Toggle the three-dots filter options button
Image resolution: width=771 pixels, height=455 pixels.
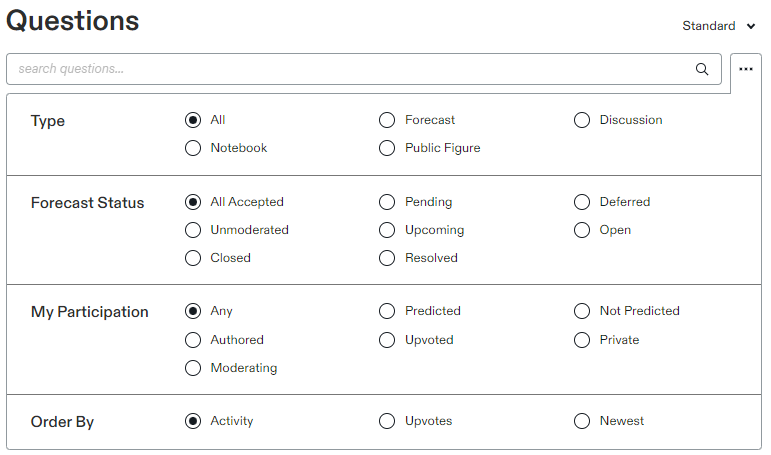[745, 69]
